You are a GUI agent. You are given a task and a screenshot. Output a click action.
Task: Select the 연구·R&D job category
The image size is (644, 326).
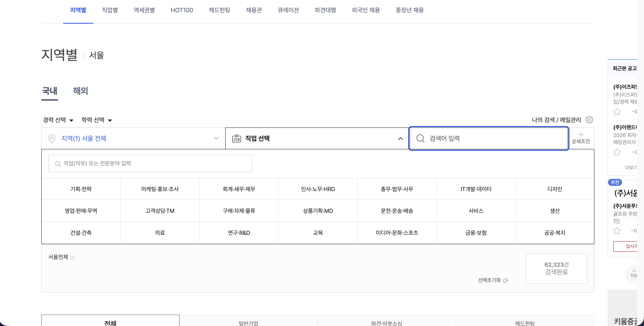click(239, 233)
